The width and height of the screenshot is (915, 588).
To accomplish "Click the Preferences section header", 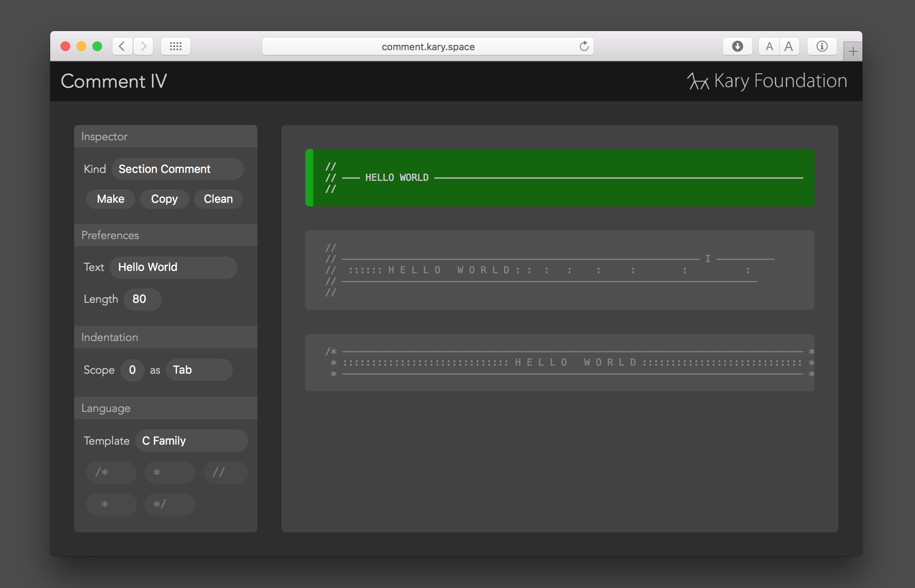I will tap(166, 235).
